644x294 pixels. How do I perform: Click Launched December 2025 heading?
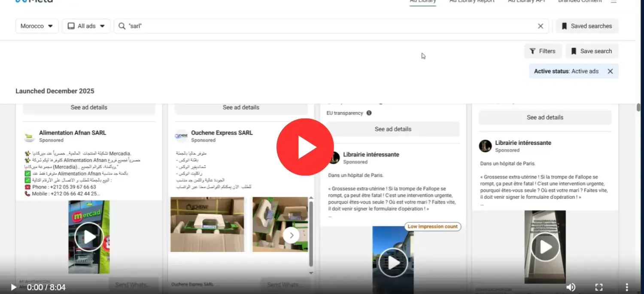55,91
